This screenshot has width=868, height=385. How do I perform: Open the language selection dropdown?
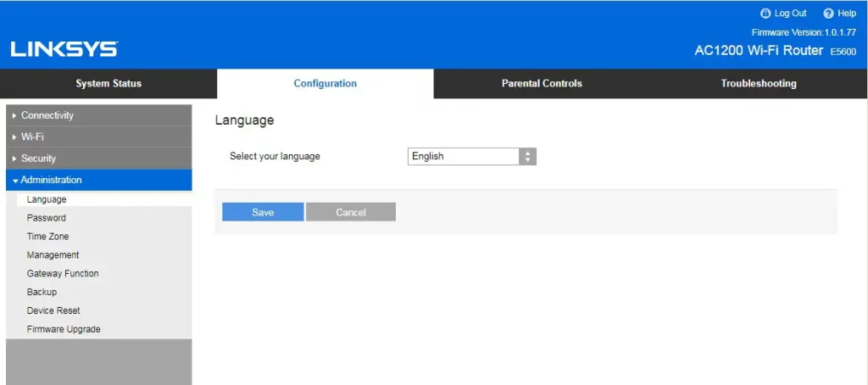(x=472, y=156)
